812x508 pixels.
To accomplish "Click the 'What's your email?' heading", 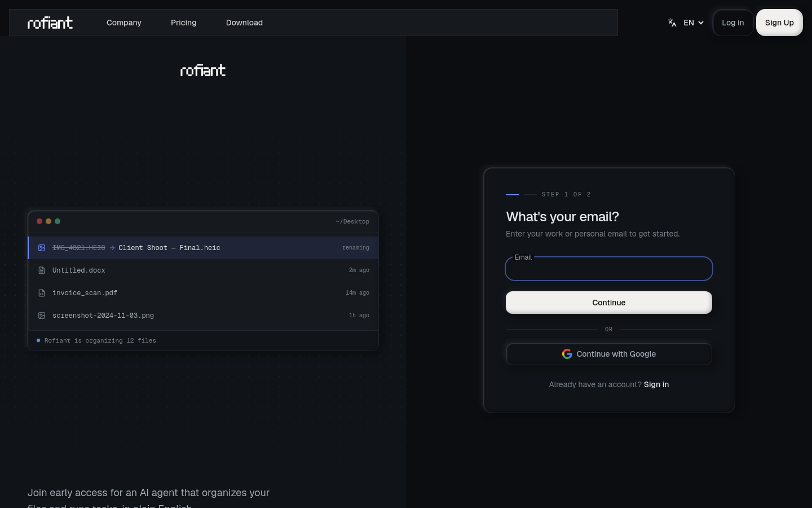I will click(562, 217).
